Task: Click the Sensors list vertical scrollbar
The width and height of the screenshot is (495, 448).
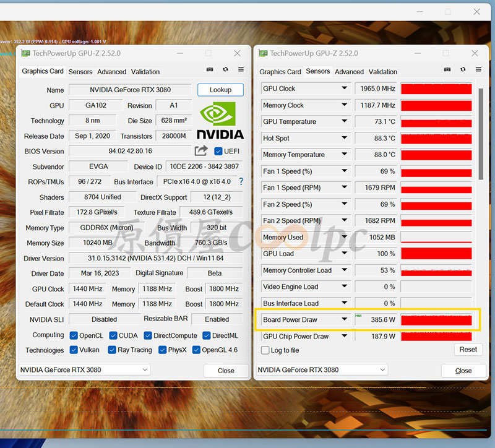Action: click(x=481, y=134)
